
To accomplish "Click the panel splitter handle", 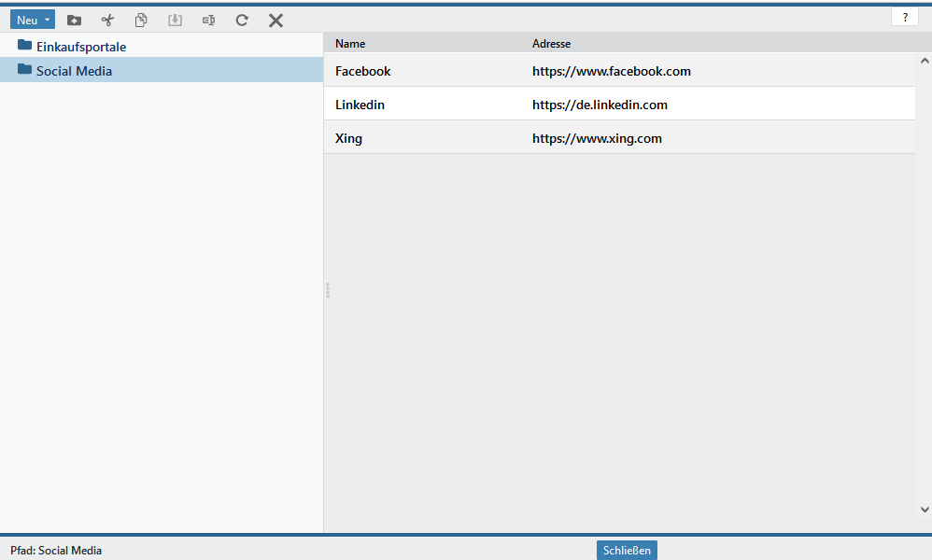I will click(328, 290).
